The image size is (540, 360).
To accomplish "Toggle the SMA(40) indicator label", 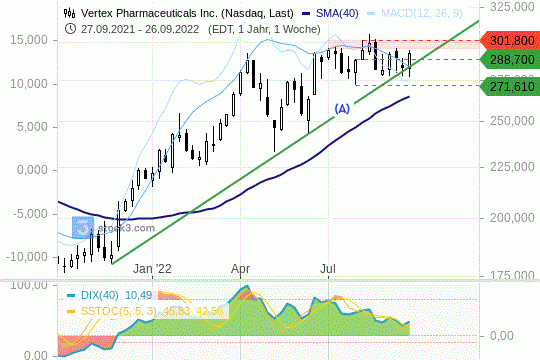I will pos(337,13).
